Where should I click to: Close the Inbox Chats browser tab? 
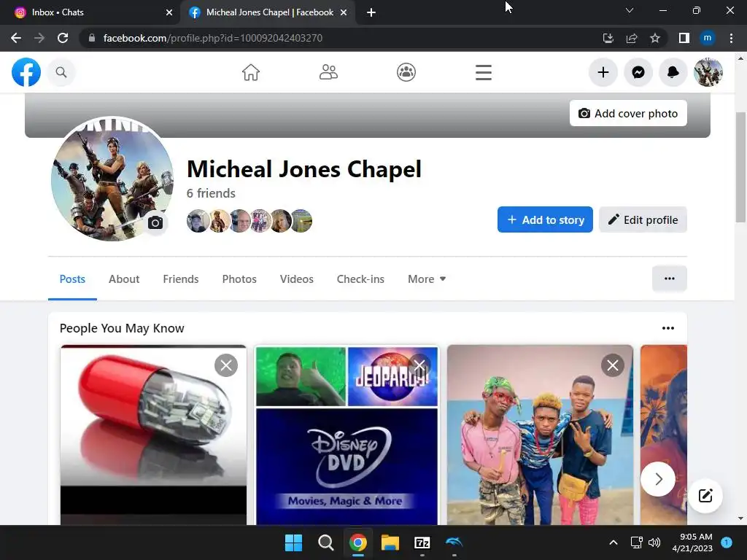coord(169,12)
